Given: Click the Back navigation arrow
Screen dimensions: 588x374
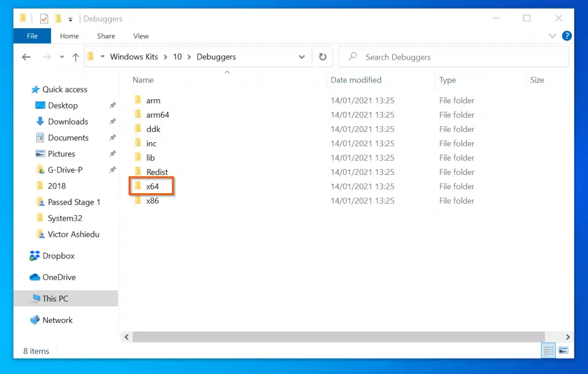Looking at the screenshot, I should click(x=26, y=57).
